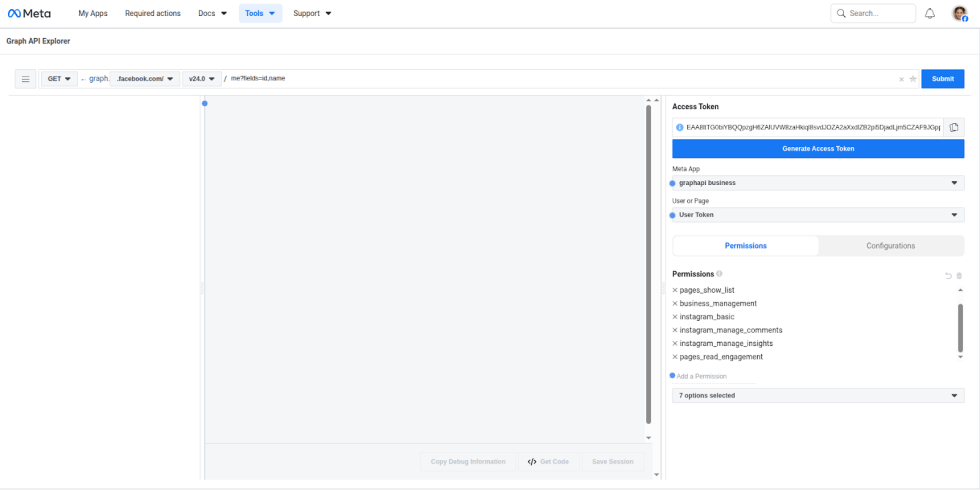
Task: Remove the instagram_manage_comments permission
Action: point(675,330)
